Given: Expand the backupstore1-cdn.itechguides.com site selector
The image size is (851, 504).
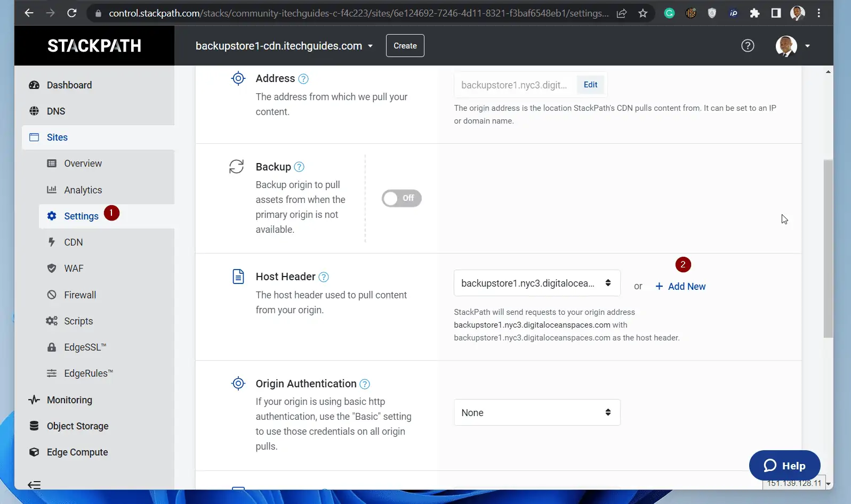Looking at the screenshot, I should click(x=284, y=46).
